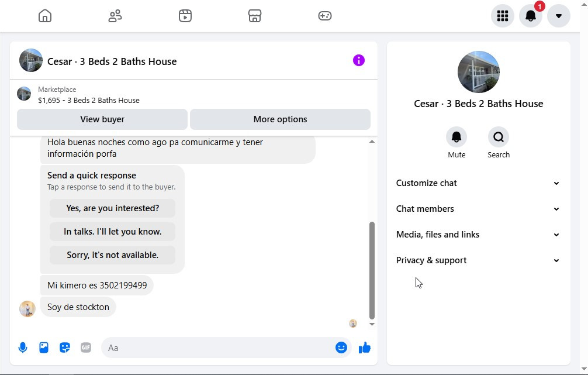Screen dimensions: 588x375
Task: Expand Chat members section
Action: coord(478,209)
